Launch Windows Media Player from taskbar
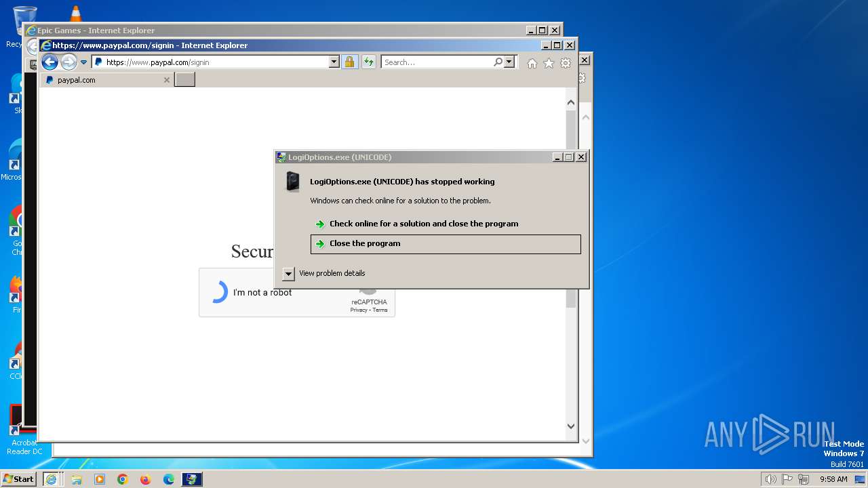The height and width of the screenshot is (488, 868). click(100, 479)
